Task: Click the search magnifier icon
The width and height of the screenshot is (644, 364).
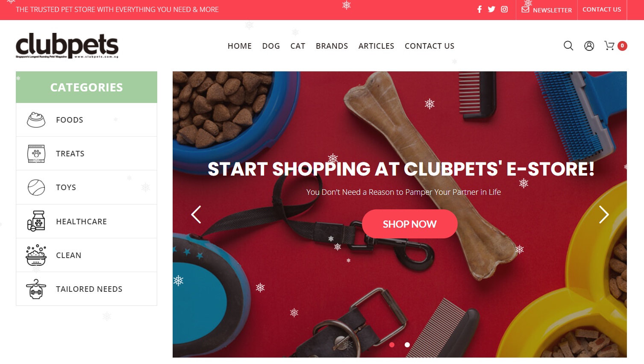Action: [x=568, y=46]
